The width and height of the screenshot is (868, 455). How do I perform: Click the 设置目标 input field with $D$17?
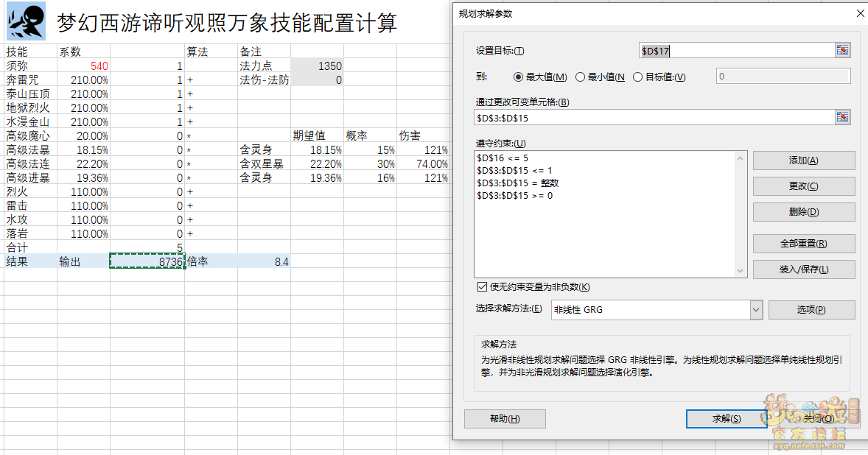pos(737,51)
